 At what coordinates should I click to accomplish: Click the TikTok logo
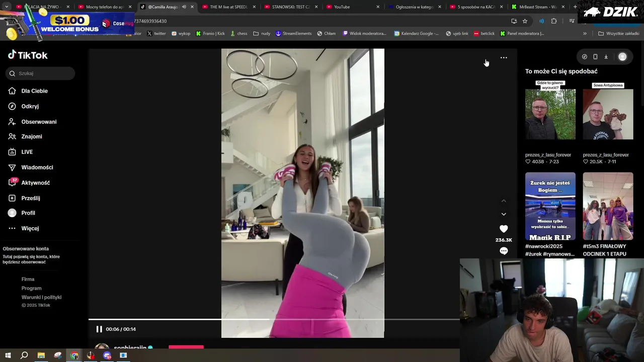tap(28, 55)
